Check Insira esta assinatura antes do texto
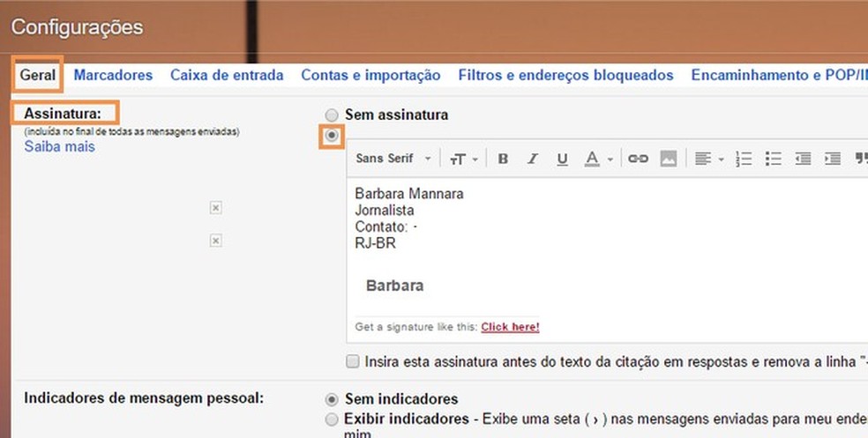The height and width of the screenshot is (438, 868). point(352,361)
